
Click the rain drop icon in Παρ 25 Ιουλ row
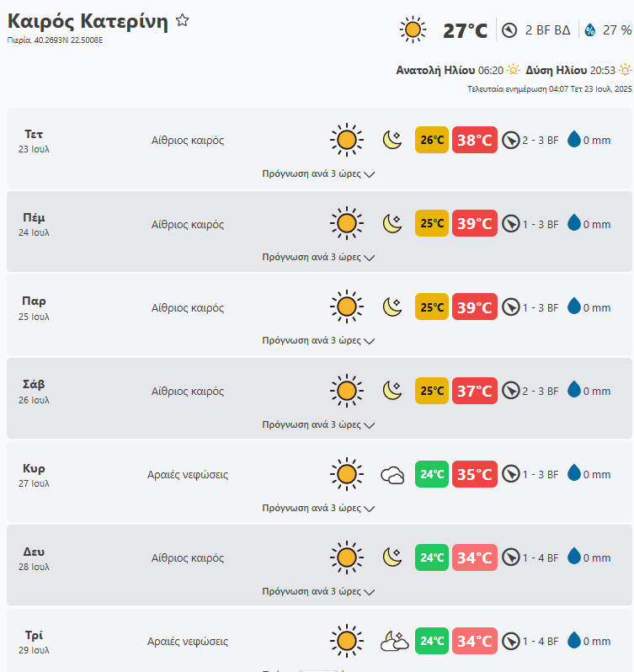click(x=574, y=307)
